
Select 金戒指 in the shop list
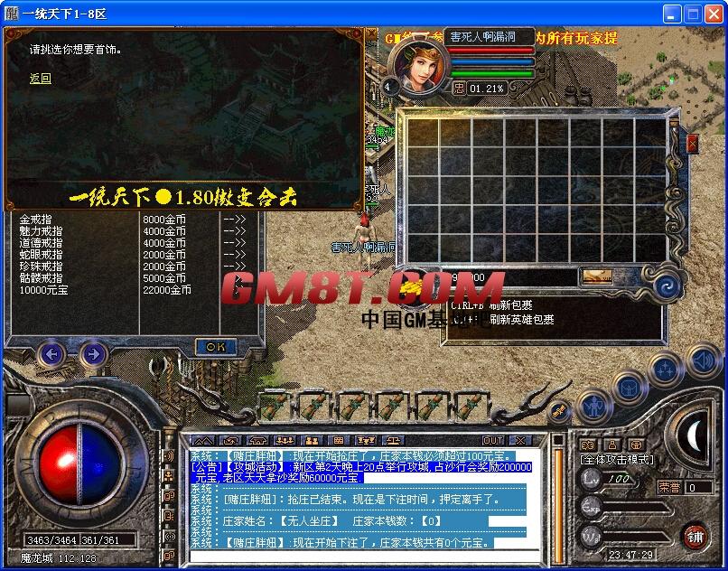tap(35, 220)
